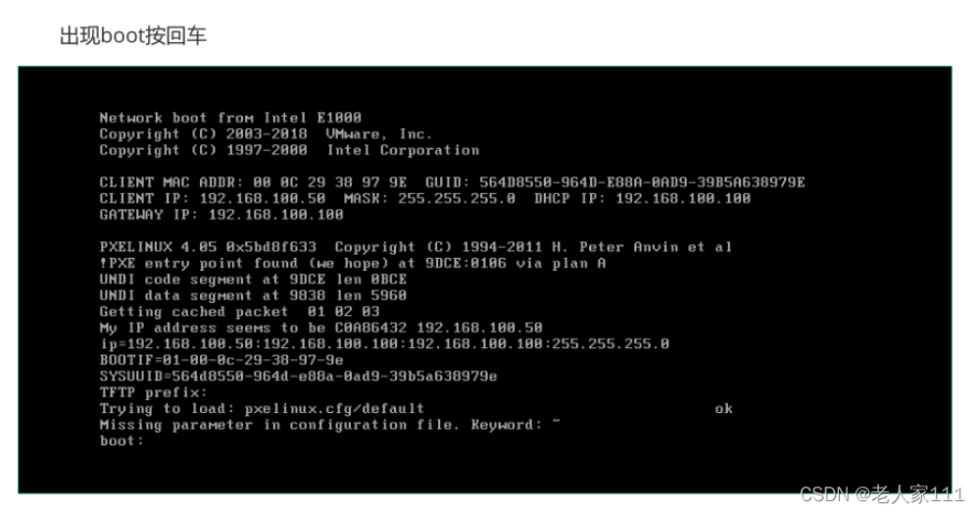Click the heading text 出现boot按回车

coord(133,35)
